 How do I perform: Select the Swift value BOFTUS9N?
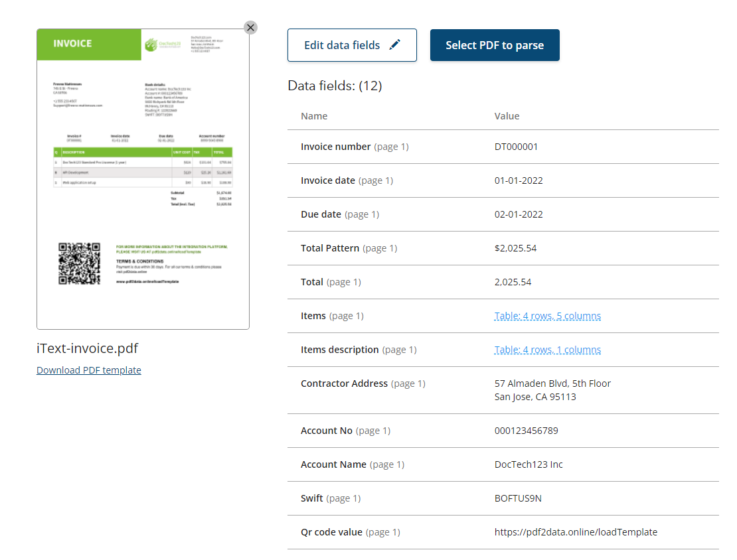[518, 498]
